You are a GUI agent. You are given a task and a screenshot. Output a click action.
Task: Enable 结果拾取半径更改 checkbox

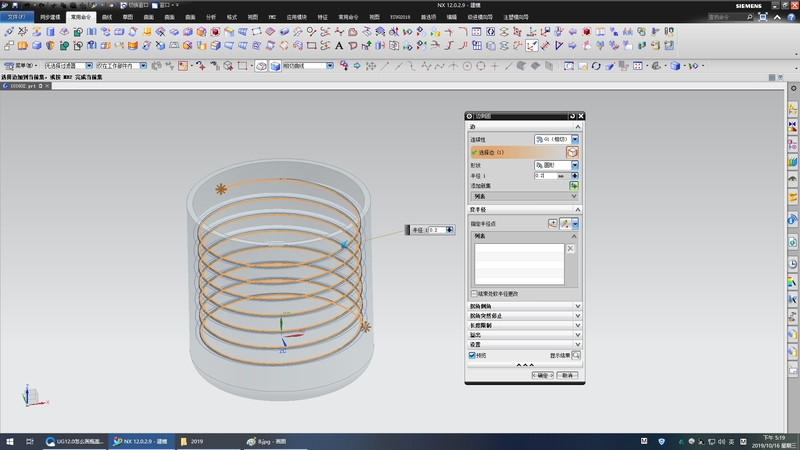tap(473, 293)
